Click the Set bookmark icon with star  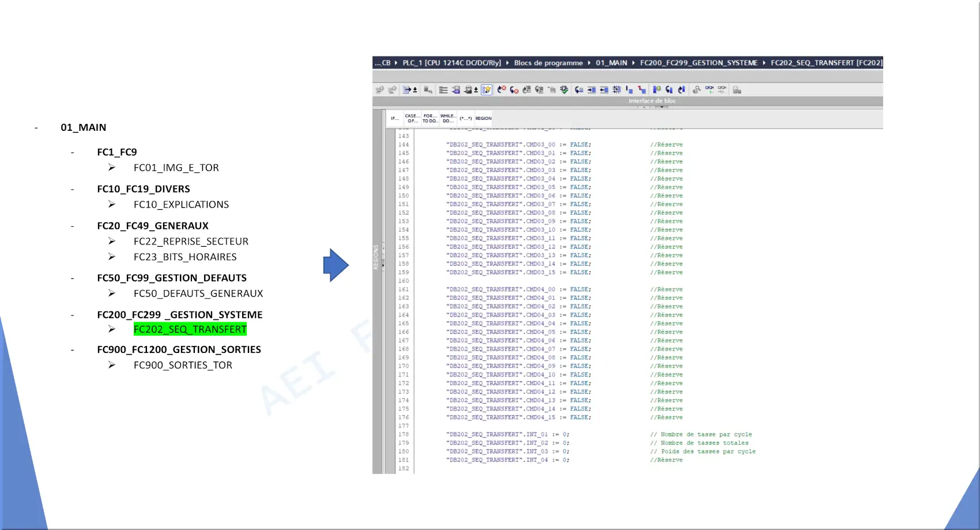pyautogui.click(x=657, y=90)
